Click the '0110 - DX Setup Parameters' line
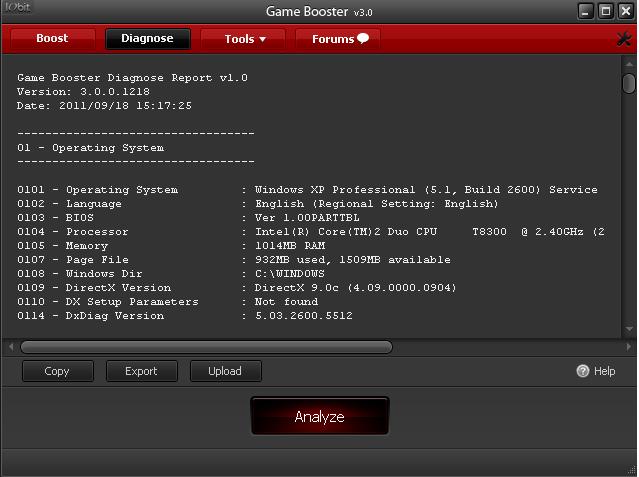Viewport: 639px width, 477px height. [x=167, y=302]
